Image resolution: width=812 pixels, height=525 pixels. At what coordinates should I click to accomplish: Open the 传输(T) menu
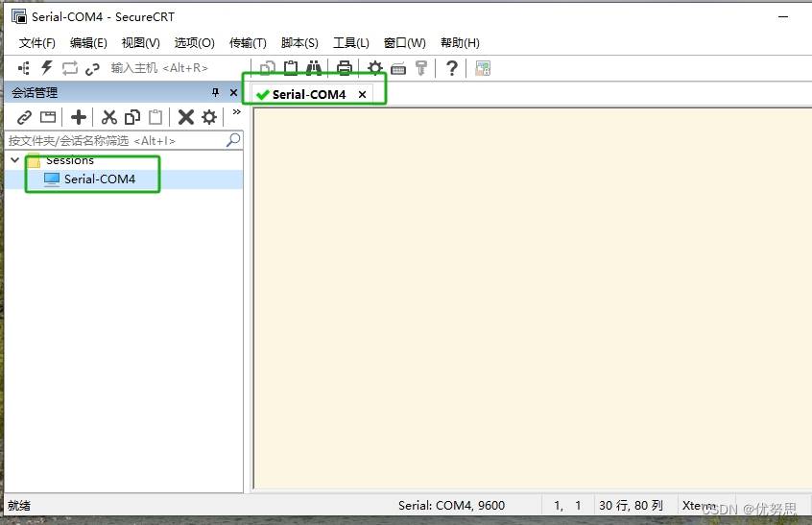(x=248, y=43)
